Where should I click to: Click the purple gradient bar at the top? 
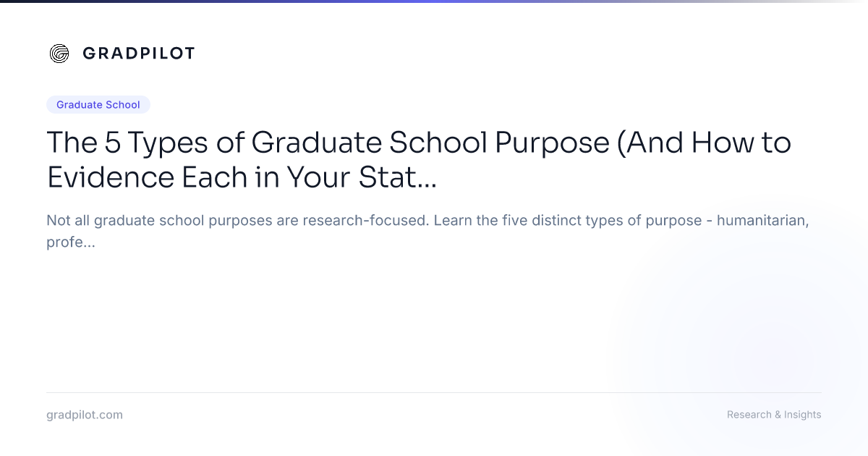(x=434, y=1)
